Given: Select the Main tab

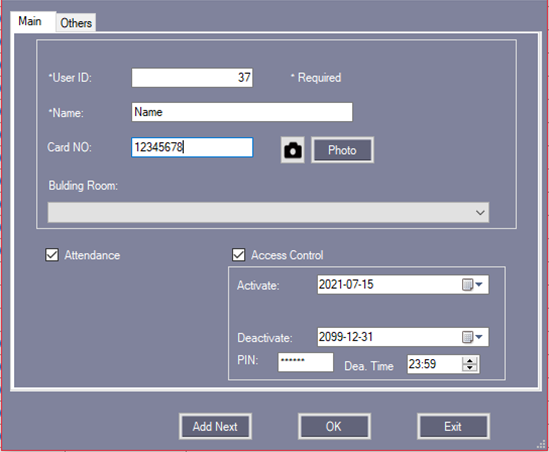Looking at the screenshot, I should 30,21.
